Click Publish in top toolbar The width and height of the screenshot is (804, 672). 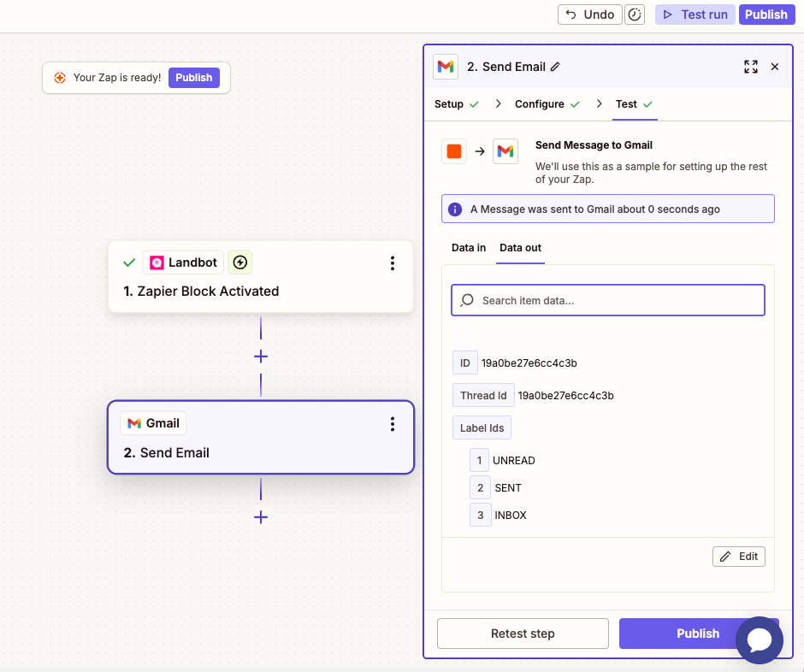766,15
